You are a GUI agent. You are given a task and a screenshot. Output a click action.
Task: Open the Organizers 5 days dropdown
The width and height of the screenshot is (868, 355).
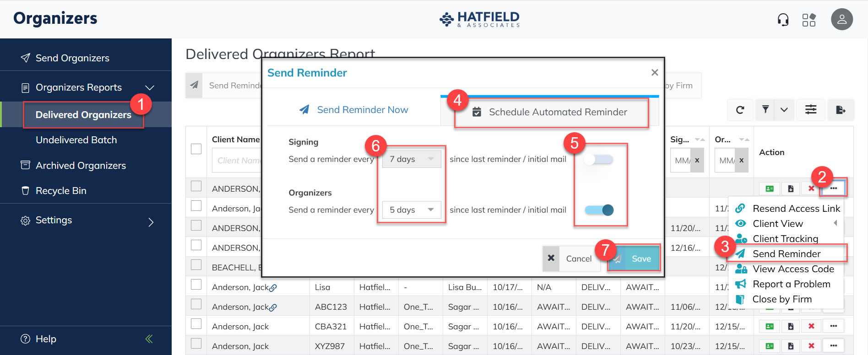[412, 210]
